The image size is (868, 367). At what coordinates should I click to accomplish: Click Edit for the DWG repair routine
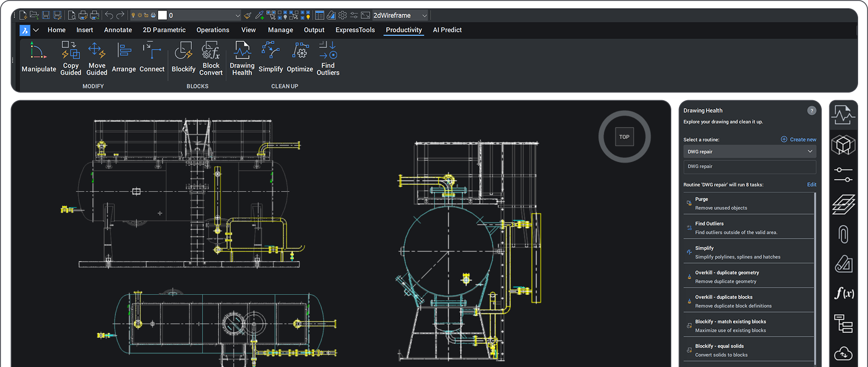(x=812, y=185)
